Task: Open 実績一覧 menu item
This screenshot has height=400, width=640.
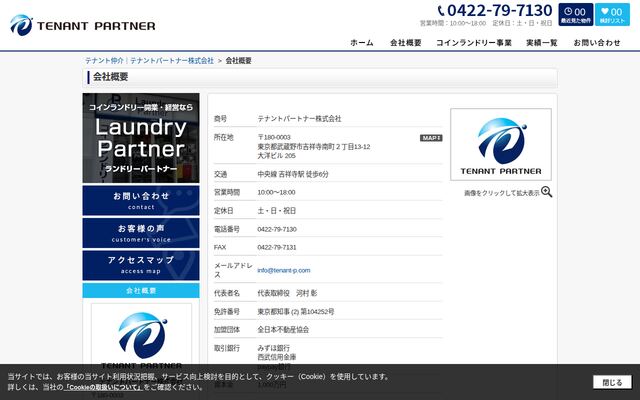Action: pyautogui.click(x=542, y=42)
